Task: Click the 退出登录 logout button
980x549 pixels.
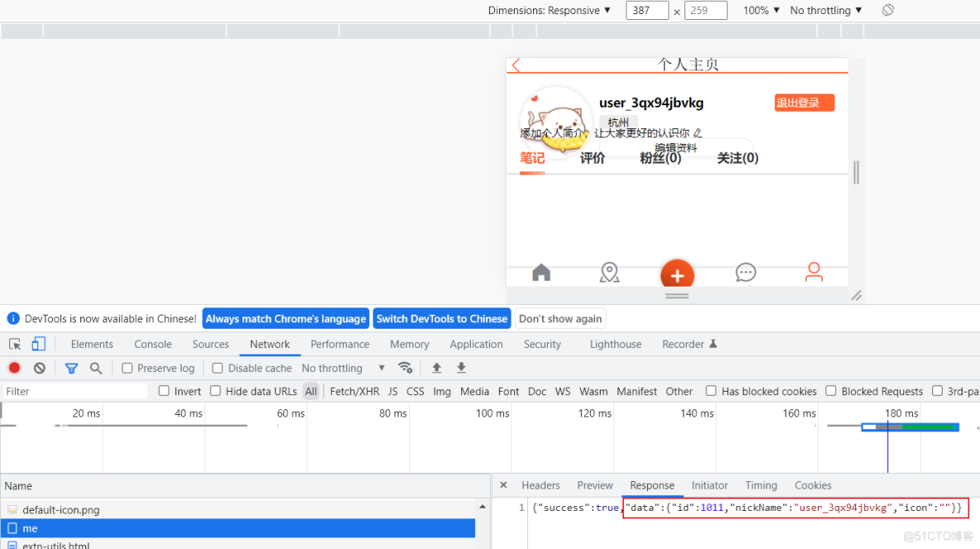Action: (804, 103)
